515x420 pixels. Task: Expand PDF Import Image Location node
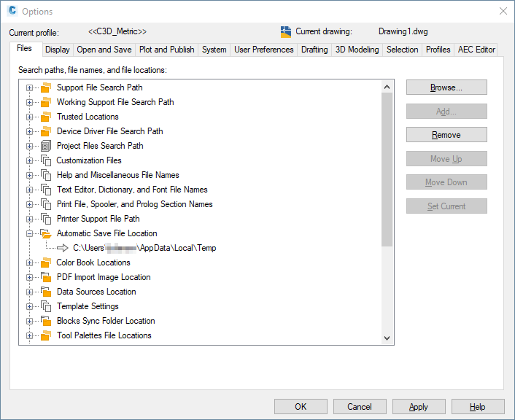pos(30,278)
